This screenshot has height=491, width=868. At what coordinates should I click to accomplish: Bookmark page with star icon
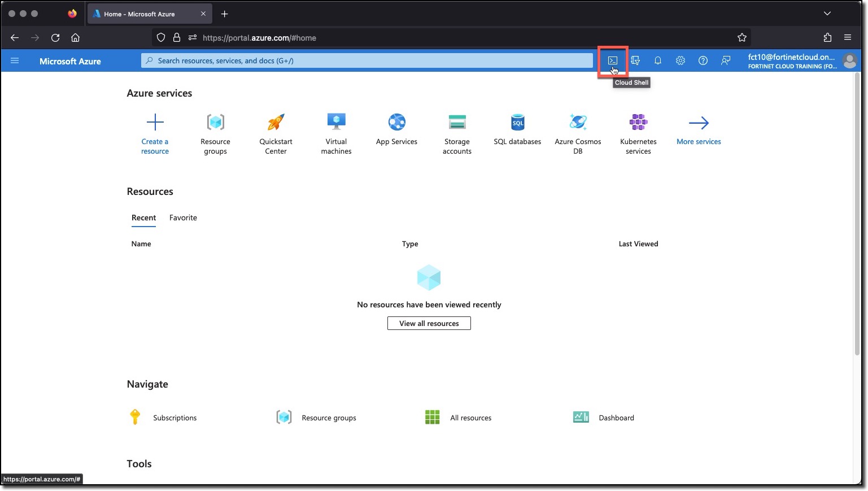click(742, 38)
